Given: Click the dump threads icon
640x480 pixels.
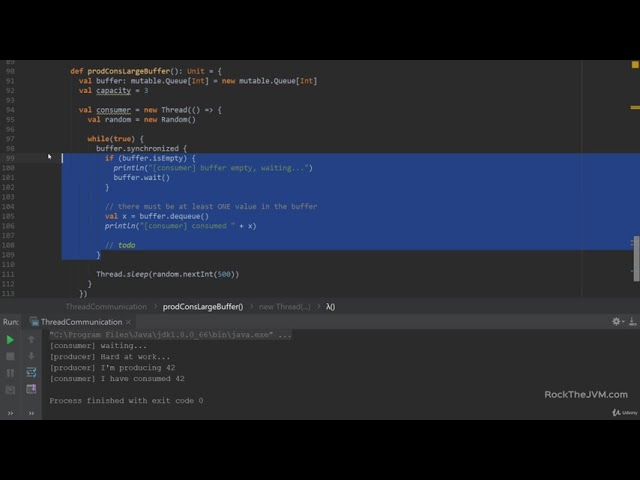Looking at the screenshot, I should (x=10, y=390).
